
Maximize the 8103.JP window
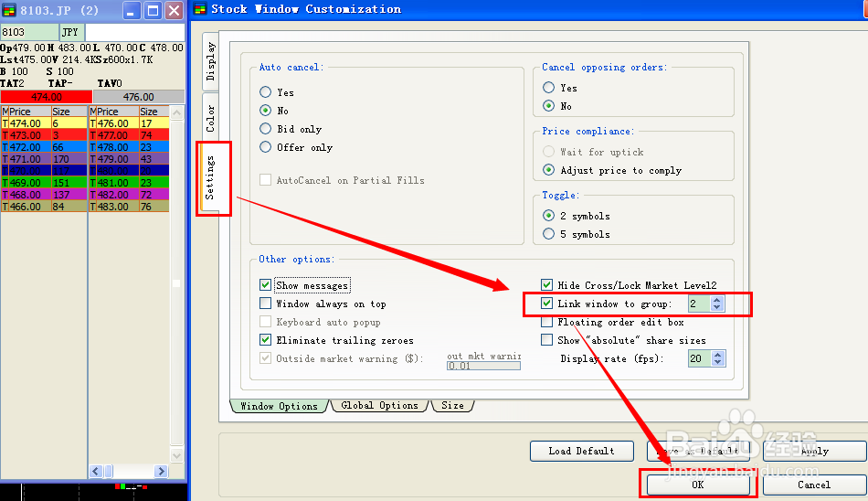[x=153, y=10]
